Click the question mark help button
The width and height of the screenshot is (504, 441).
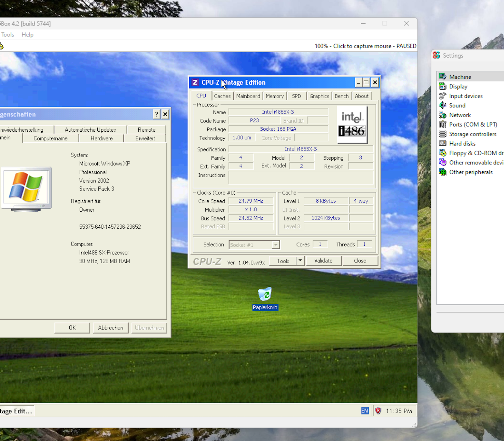tap(157, 114)
